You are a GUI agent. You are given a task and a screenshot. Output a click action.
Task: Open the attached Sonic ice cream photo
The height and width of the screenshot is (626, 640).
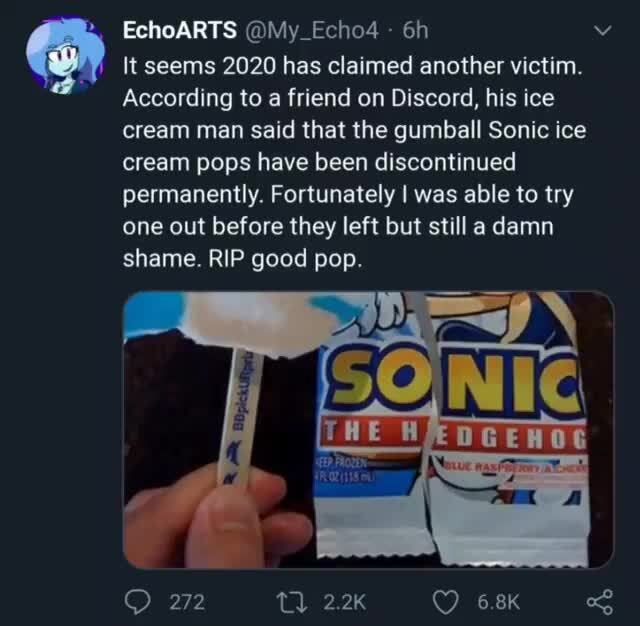point(368,430)
